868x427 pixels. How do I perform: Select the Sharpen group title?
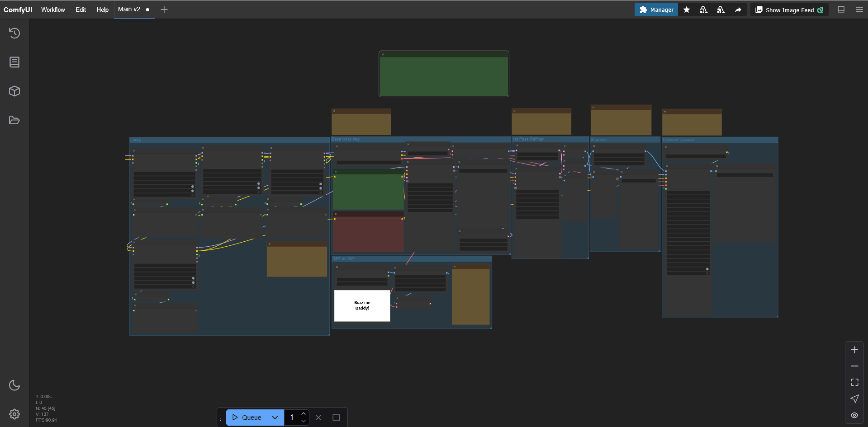click(598, 140)
